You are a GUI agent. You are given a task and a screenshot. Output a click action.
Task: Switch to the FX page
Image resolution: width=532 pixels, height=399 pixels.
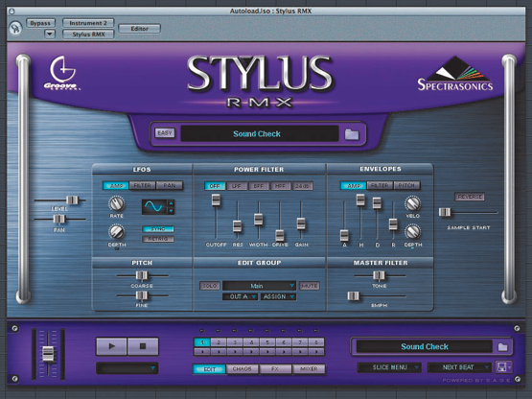275,368
